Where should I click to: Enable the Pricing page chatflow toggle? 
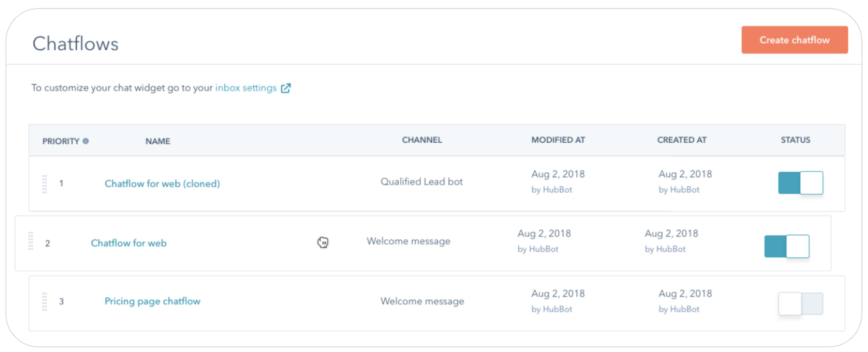[x=800, y=304]
